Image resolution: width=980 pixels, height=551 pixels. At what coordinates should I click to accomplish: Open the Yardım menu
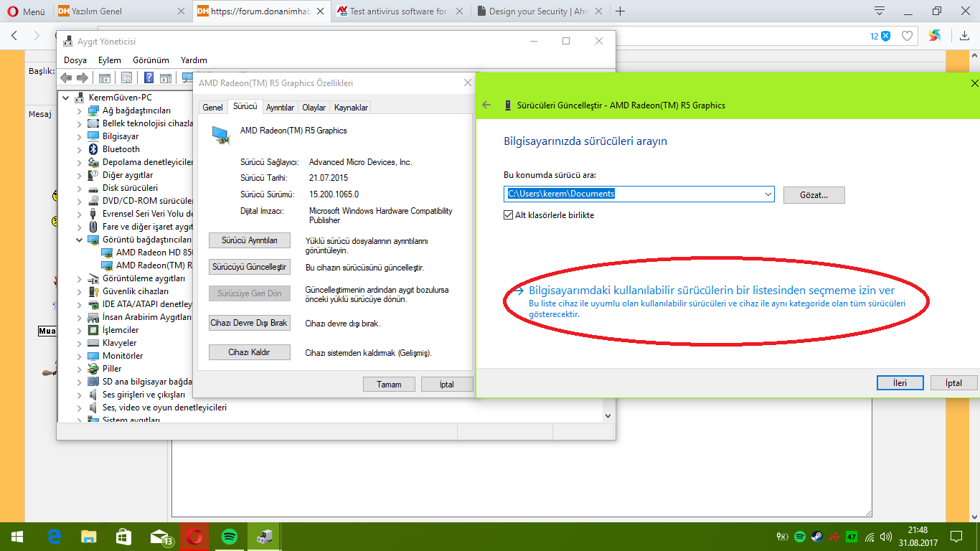click(x=194, y=60)
